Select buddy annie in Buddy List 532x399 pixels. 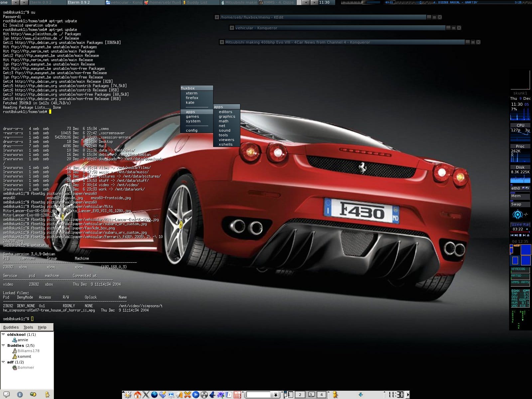pyautogui.click(x=20, y=340)
